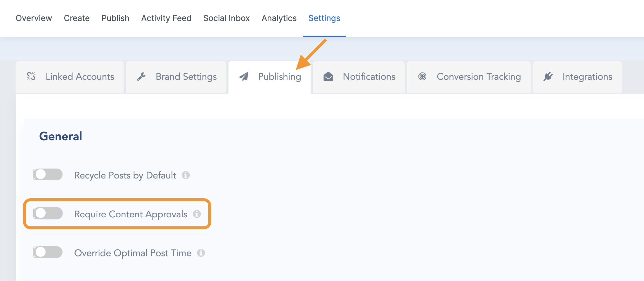The image size is (644, 281).
Task: Click the Create link
Action: tap(77, 18)
